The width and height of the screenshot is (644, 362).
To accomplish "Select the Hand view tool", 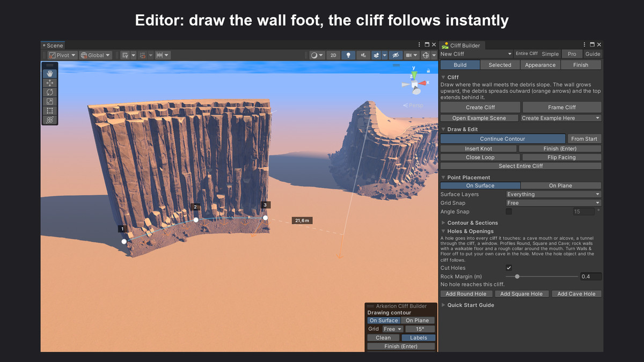I will pos(50,73).
